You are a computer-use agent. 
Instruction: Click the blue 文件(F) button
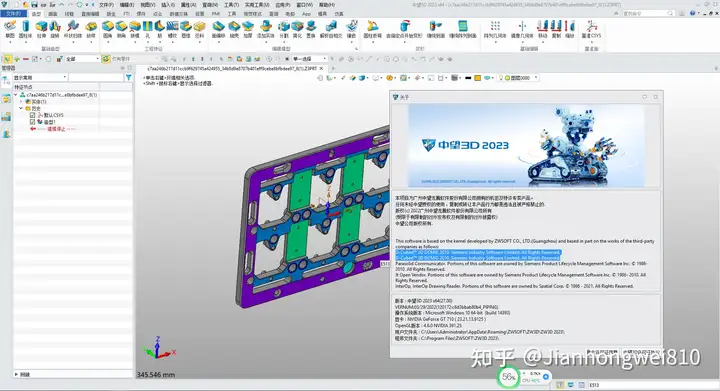coord(13,14)
